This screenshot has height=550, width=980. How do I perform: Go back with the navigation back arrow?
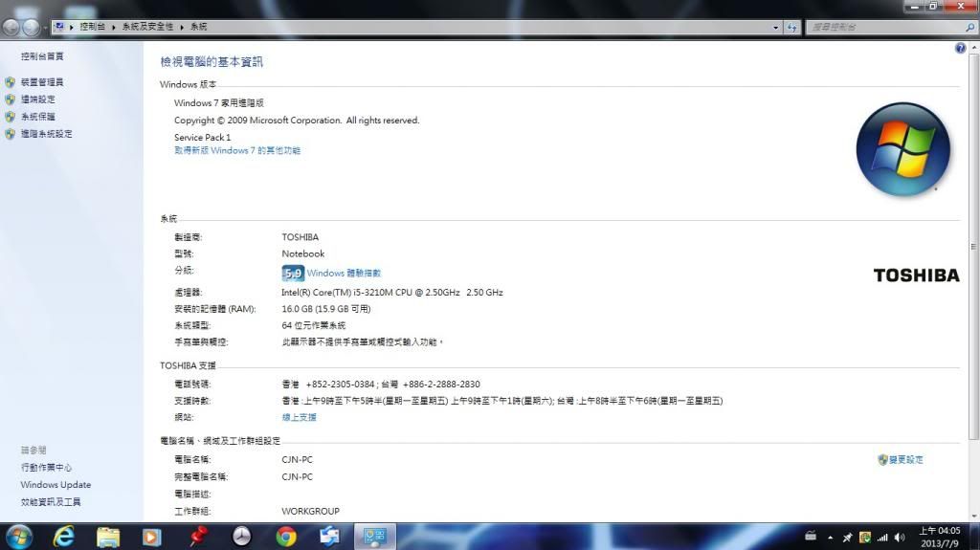coord(11,27)
